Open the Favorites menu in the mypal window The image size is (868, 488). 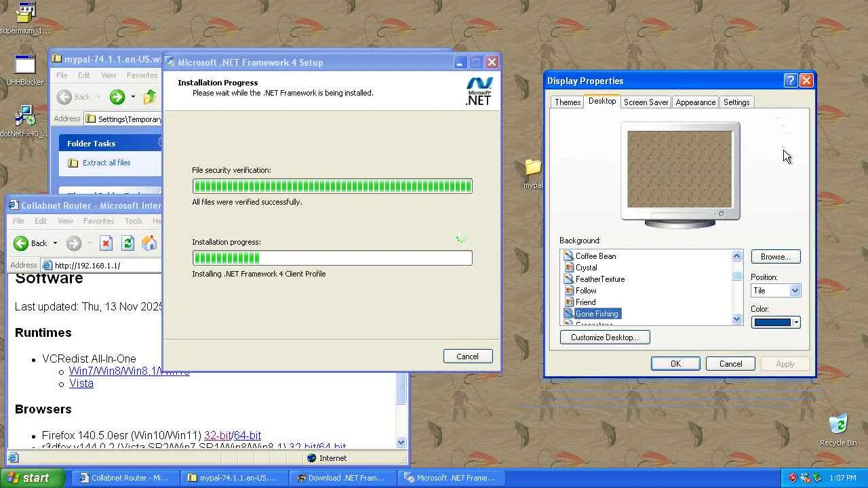(142, 75)
